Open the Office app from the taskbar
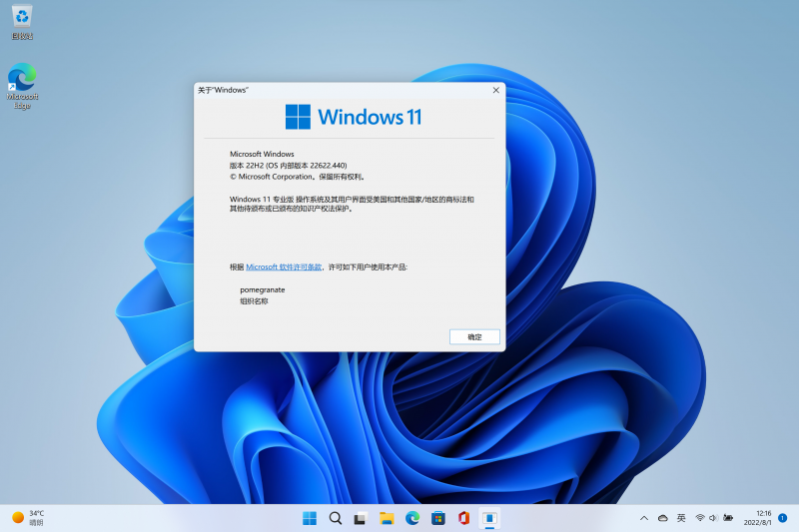 pyautogui.click(x=463, y=518)
